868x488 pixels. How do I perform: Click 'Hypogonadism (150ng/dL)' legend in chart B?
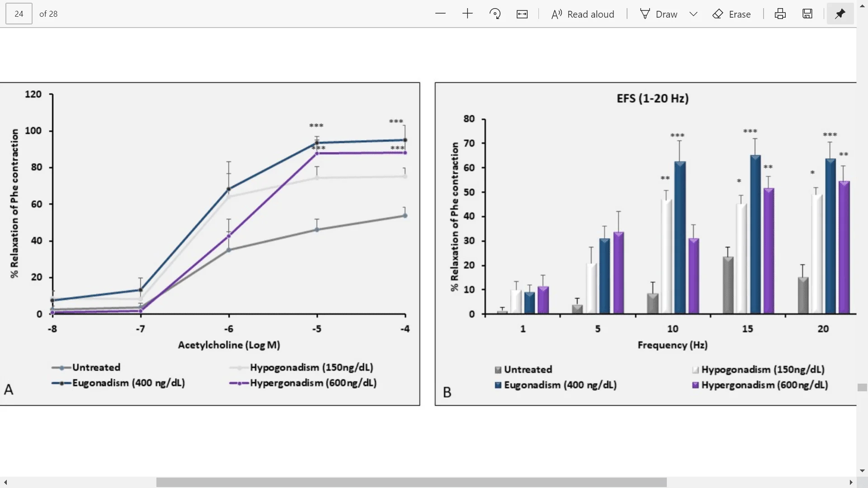[758, 370]
